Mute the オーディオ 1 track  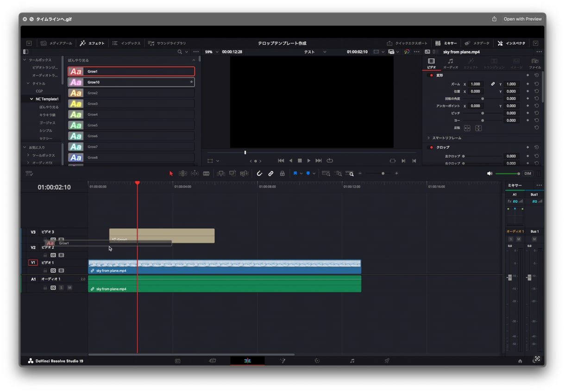(69, 287)
